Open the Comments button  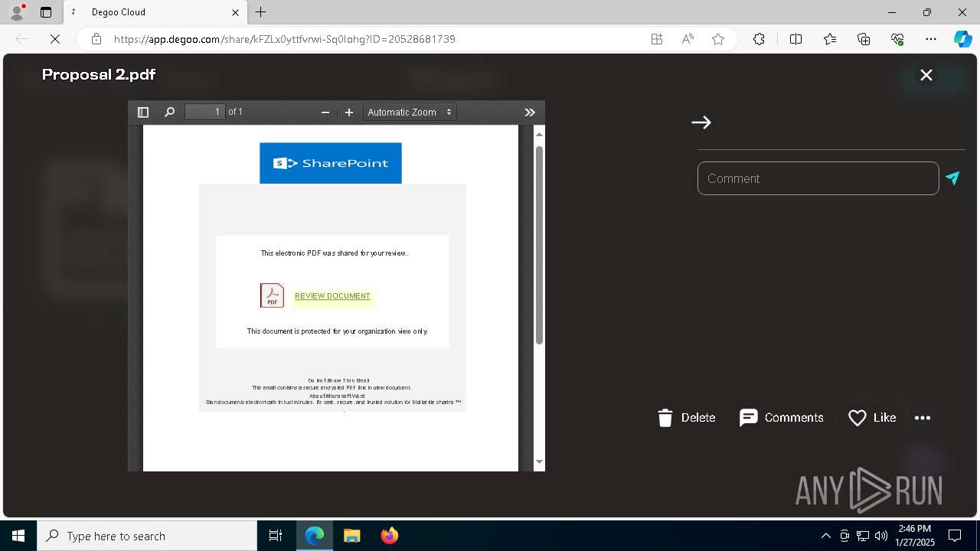point(782,418)
